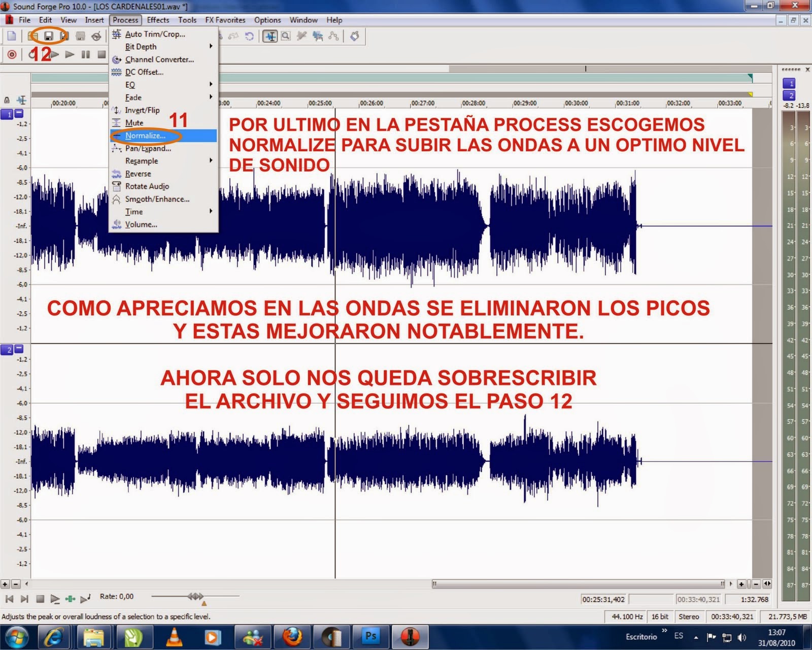Open the Effects menu
The height and width of the screenshot is (650, 812).
coord(158,20)
